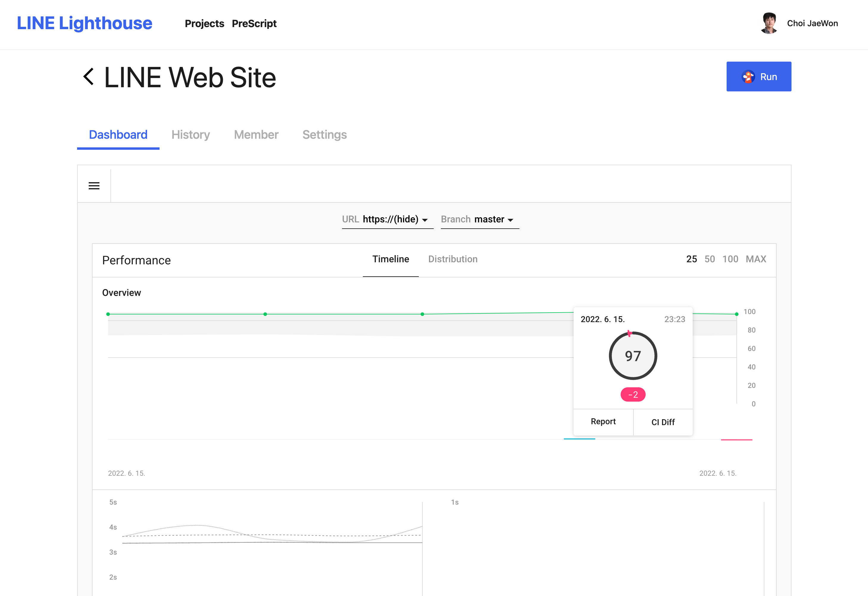This screenshot has height=596, width=868.
Task: Show the last 50 runs
Action: (709, 259)
